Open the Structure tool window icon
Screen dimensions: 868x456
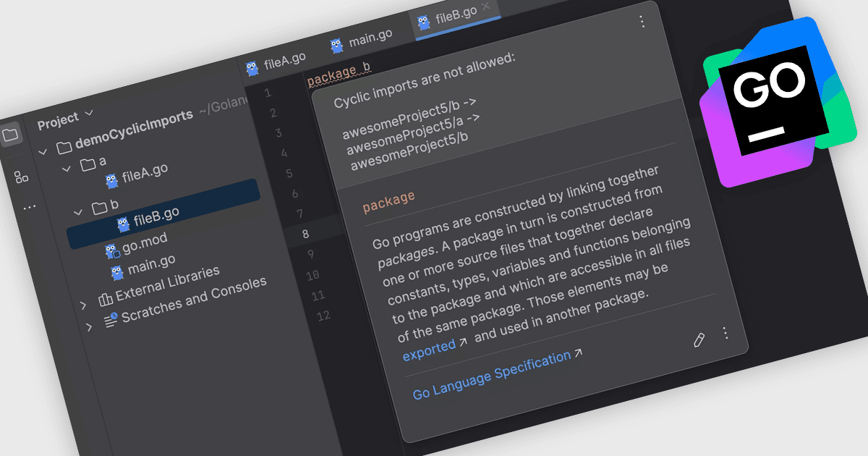coord(21,177)
